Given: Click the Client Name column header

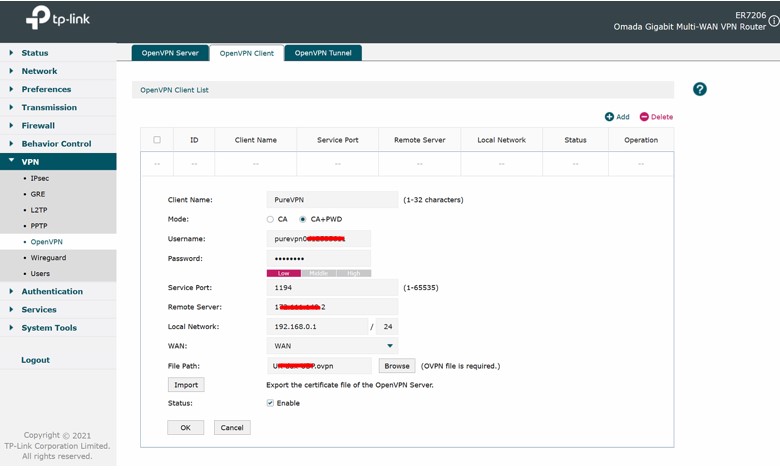Looking at the screenshot, I should pos(256,140).
